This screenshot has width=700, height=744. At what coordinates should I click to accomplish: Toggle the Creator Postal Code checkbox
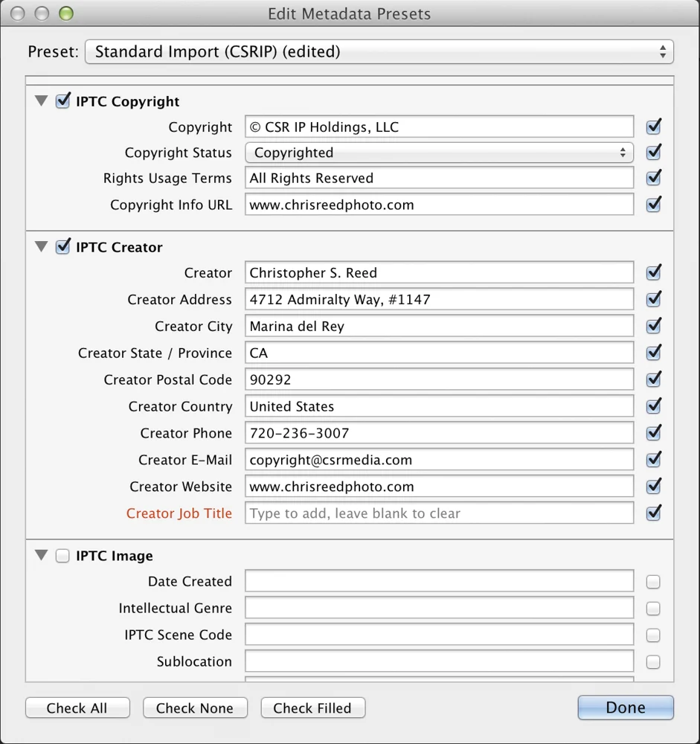(653, 379)
